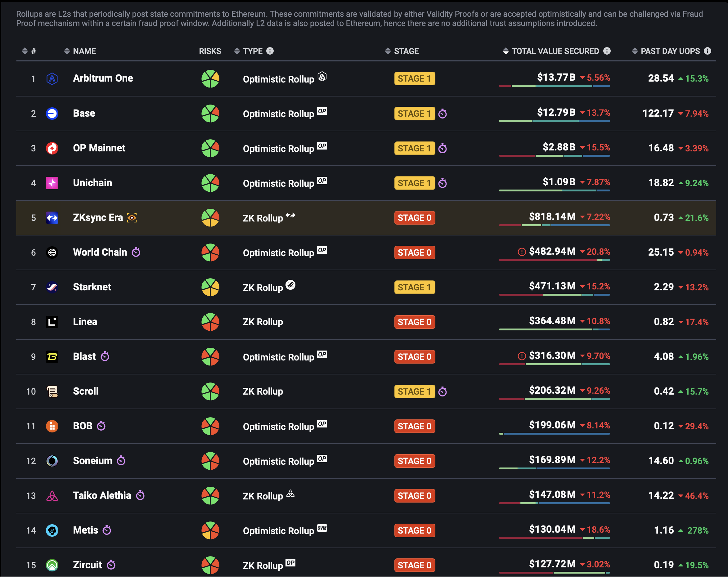
Task: Open the Scroll project link
Action: coord(86,391)
